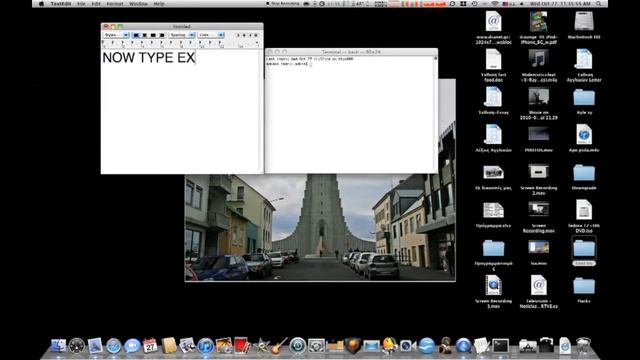Click the Terminal window scrollbar
This screenshot has height=360, width=640.
point(436,114)
